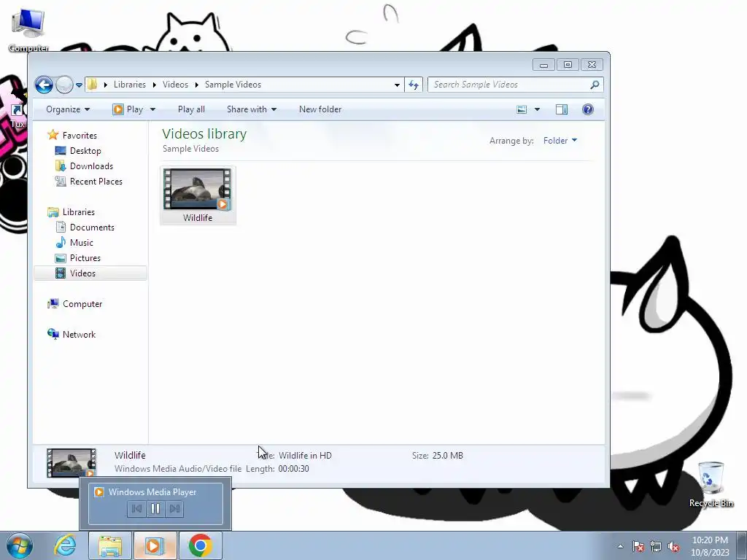Click the network icon in system tray
747x560 pixels.
coord(656,547)
